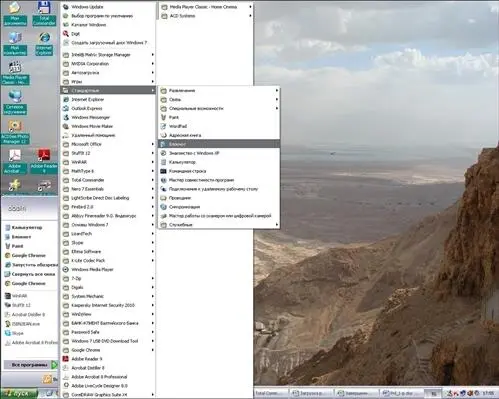Open WinRAR in the Start menu left pane

coord(30,296)
